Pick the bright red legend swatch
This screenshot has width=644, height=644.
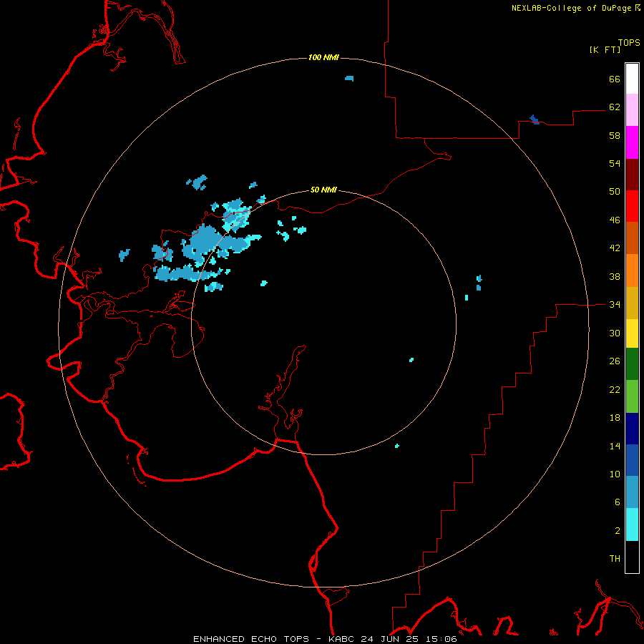pos(632,206)
